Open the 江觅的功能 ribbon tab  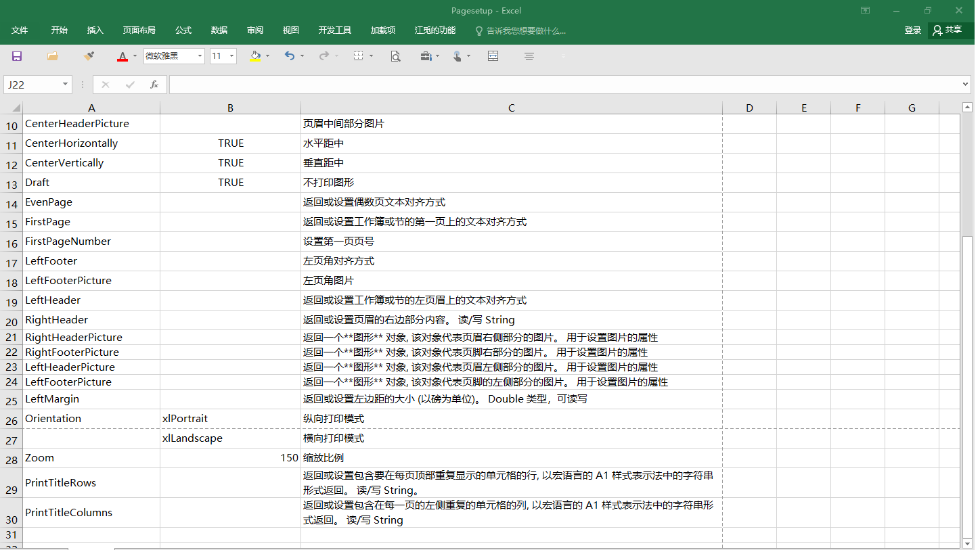(435, 30)
